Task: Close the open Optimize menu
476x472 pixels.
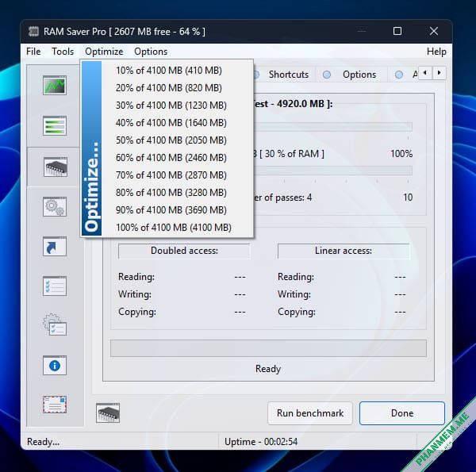Action: [104, 52]
